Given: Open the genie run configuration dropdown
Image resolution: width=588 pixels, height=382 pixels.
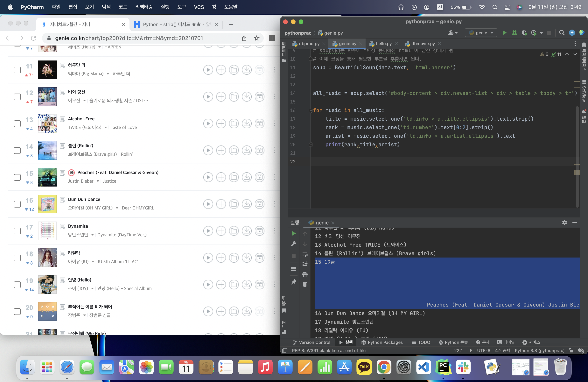Looking at the screenshot, I should point(481,33).
